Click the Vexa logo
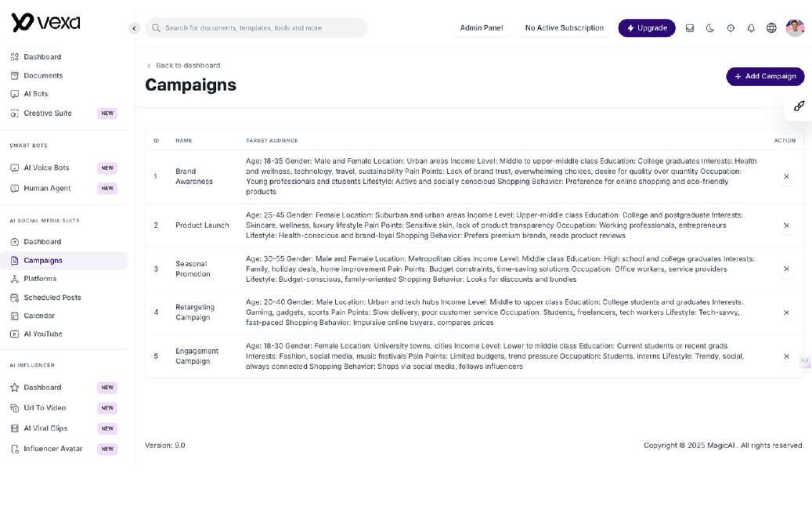This screenshot has height=516, width=812. (45, 23)
